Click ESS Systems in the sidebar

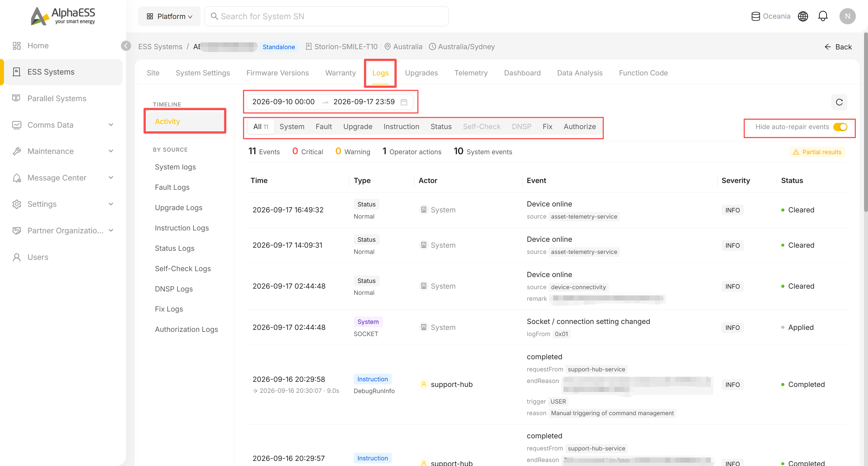tap(62, 72)
